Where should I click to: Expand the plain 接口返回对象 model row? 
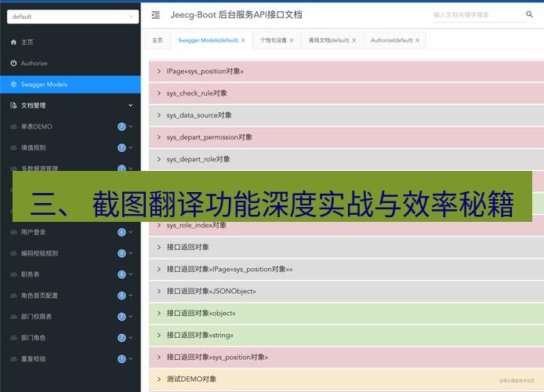346,247
